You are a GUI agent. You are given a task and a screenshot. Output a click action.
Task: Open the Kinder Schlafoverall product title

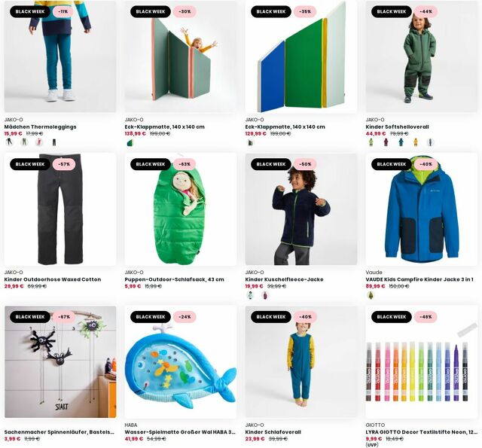tap(273, 431)
